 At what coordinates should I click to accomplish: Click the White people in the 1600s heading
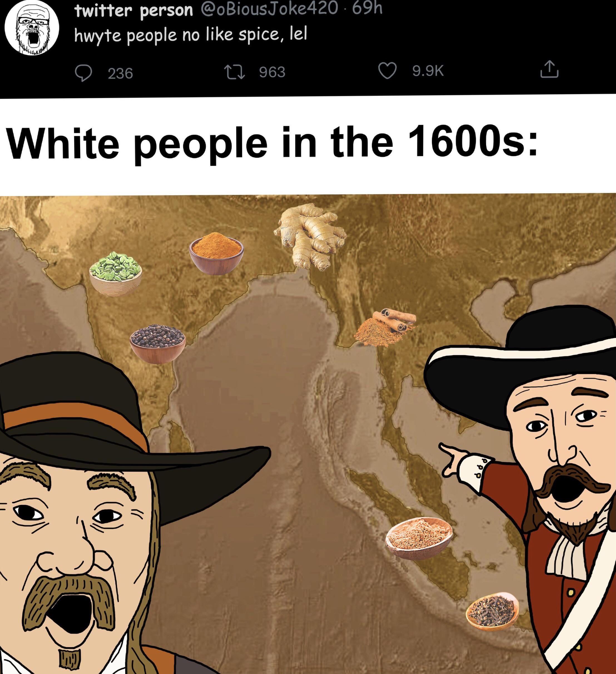click(x=273, y=142)
